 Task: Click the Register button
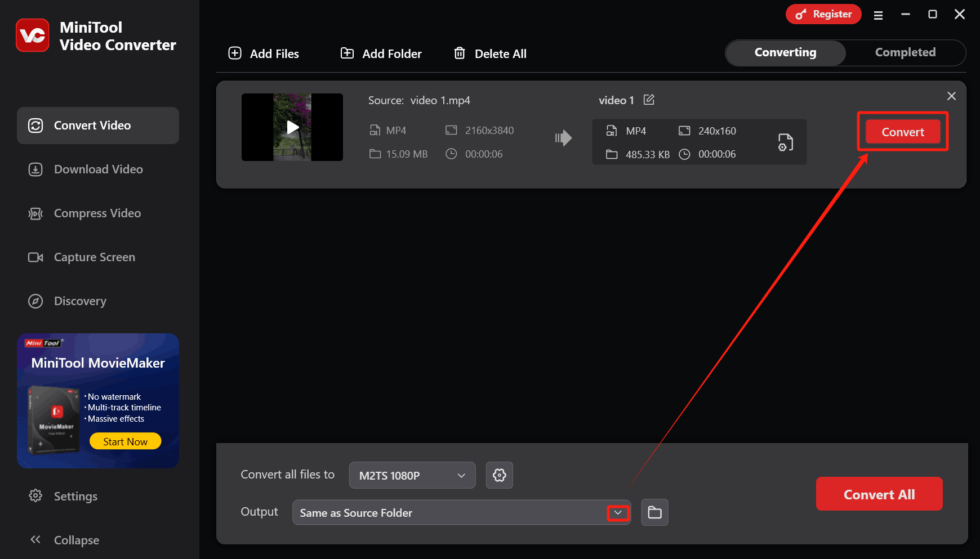[x=823, y=14]
